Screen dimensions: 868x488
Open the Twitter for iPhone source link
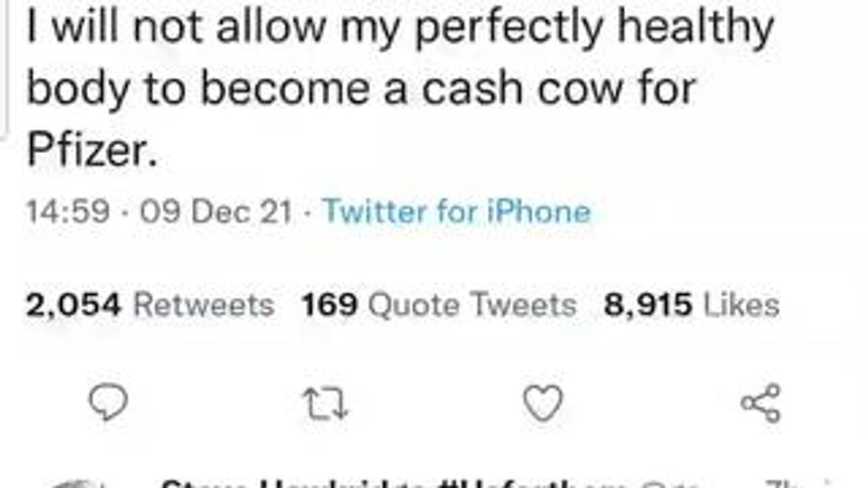[456, 211]
